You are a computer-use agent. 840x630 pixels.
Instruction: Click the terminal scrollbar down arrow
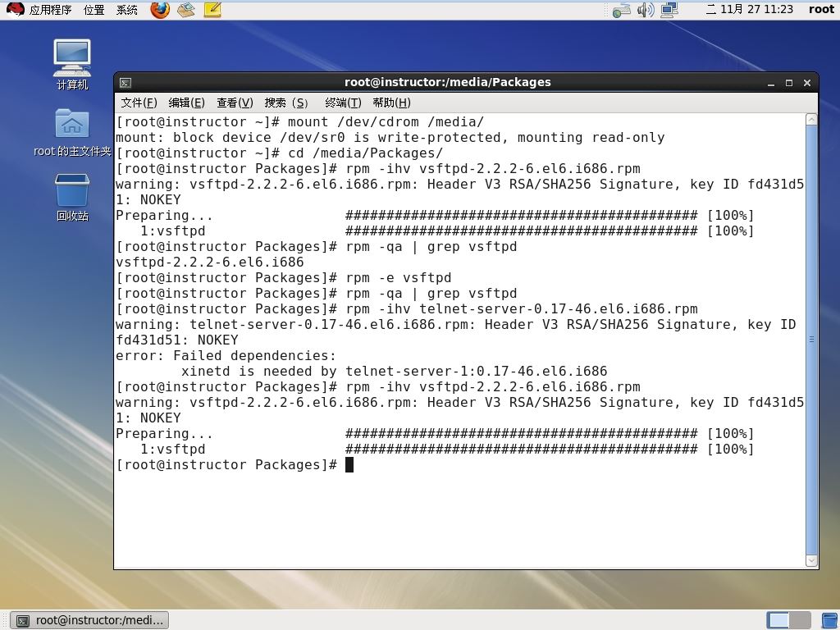pos(811,561)
